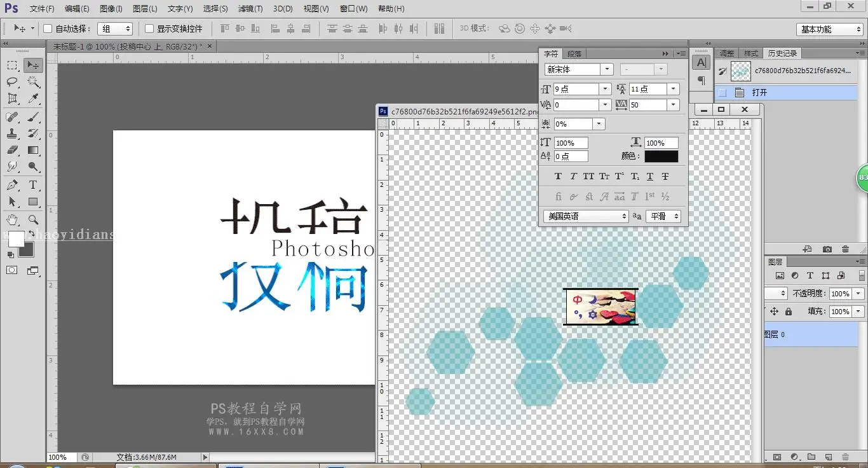Open font size 9 点 dropdown
The width and height of the screenshot is (868, 468).
click(x=605, y=89)
